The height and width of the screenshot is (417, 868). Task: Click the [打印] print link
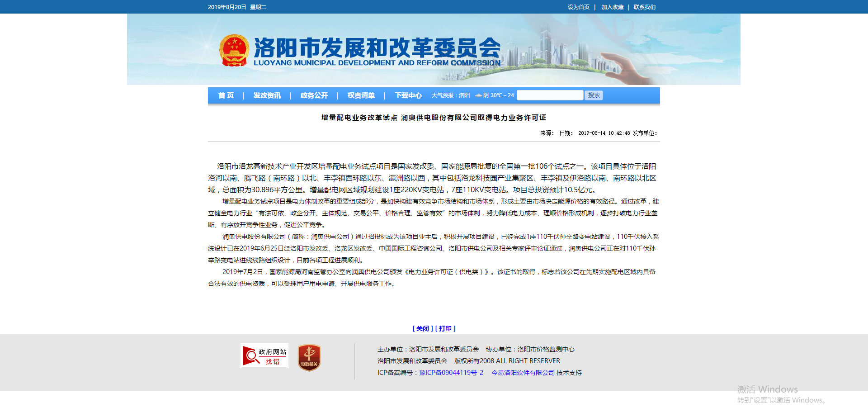(x=445, y=328)
